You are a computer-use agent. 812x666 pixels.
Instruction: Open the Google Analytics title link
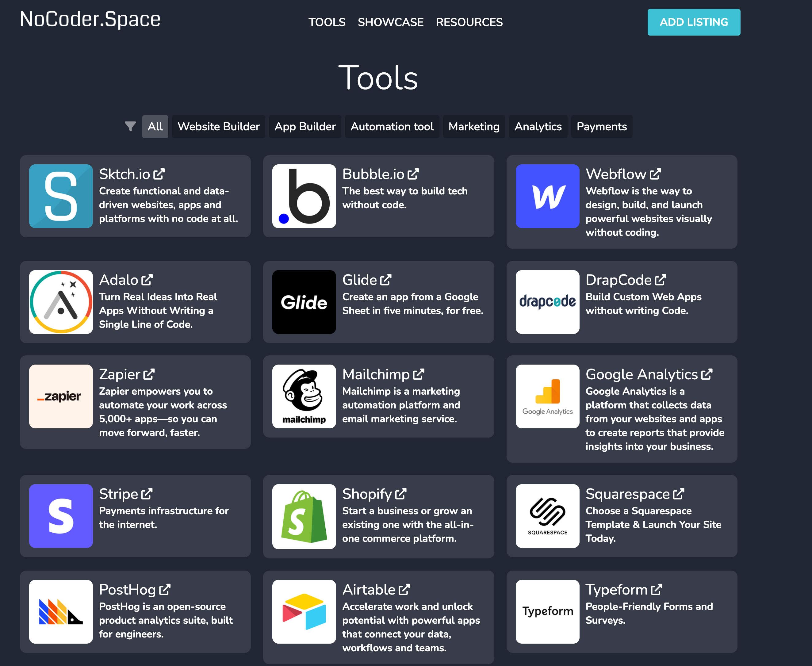click(642, 374)
